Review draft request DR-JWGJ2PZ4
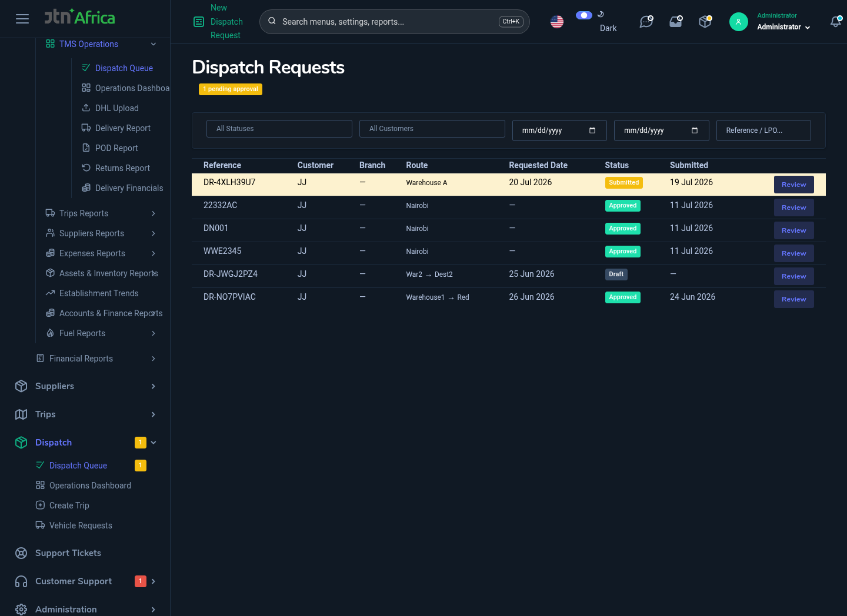This screenshot has height=616, width=847. pyautogui.click(x=794, y=276)
